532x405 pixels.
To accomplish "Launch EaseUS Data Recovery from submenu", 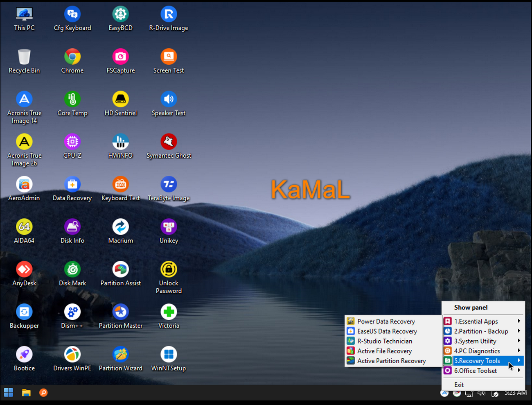I will point(393,331).
